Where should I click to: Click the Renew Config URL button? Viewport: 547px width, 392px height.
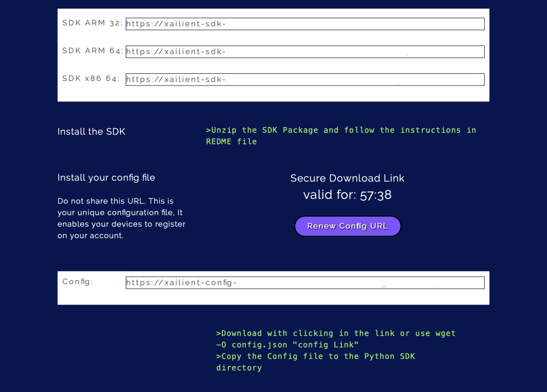click(348, 226)
